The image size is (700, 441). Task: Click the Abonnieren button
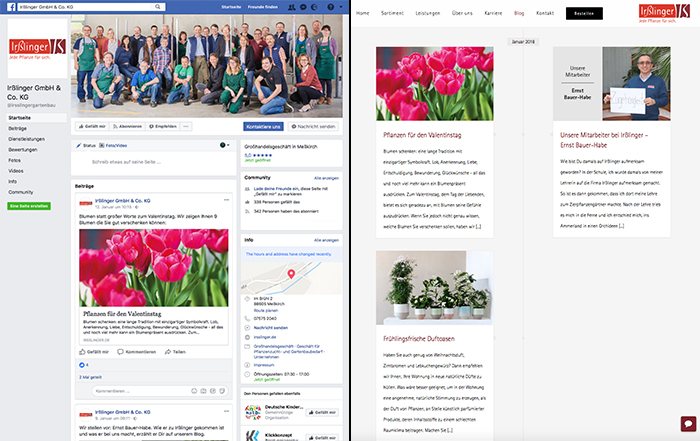(127, 127)
